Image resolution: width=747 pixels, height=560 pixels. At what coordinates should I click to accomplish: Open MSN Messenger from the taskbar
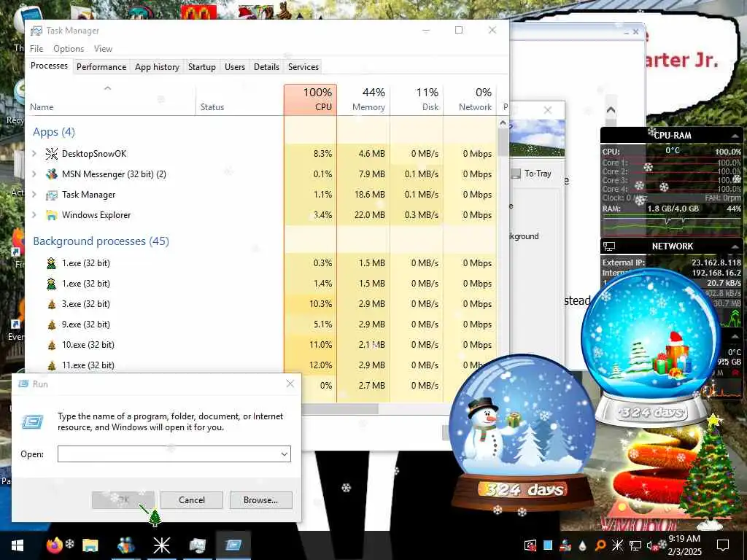(x=125, y=545)
